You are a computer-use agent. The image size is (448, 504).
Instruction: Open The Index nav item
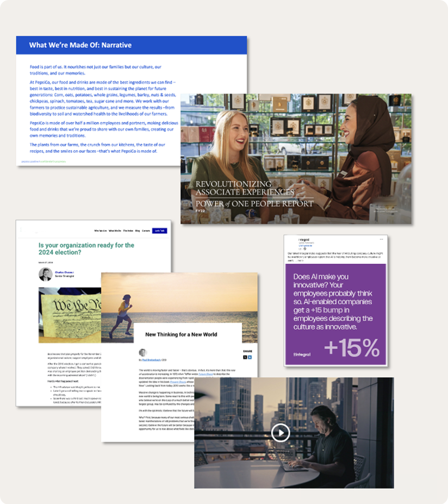coord(128,231)
